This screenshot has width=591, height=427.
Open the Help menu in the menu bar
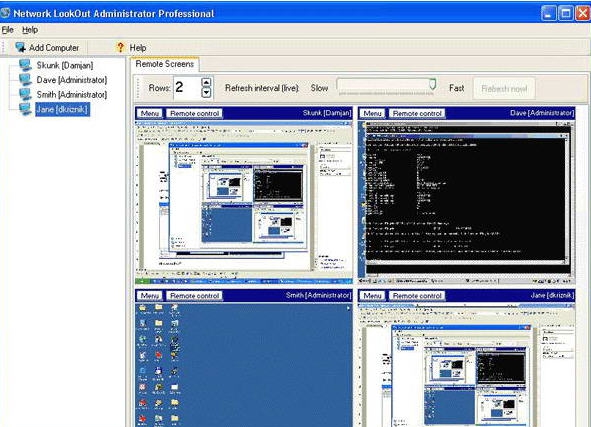click(x=30, y=30)
